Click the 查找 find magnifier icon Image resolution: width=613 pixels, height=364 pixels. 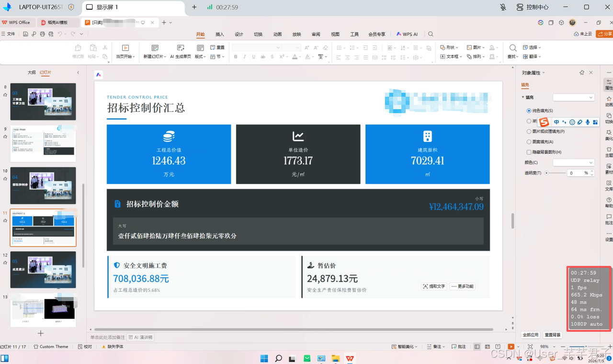[x=513, y=48]
